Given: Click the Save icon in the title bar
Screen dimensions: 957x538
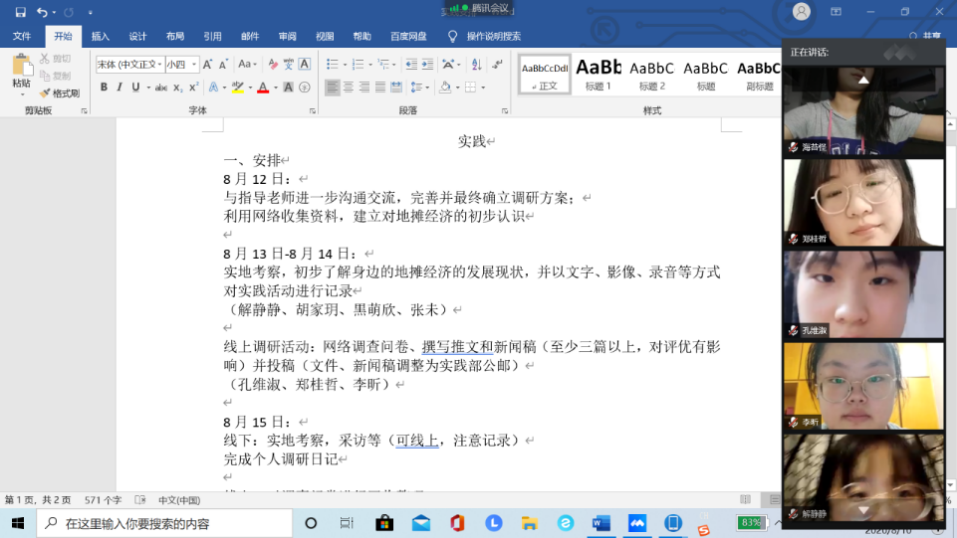Looking at the screenshot, I should (19, 12).
